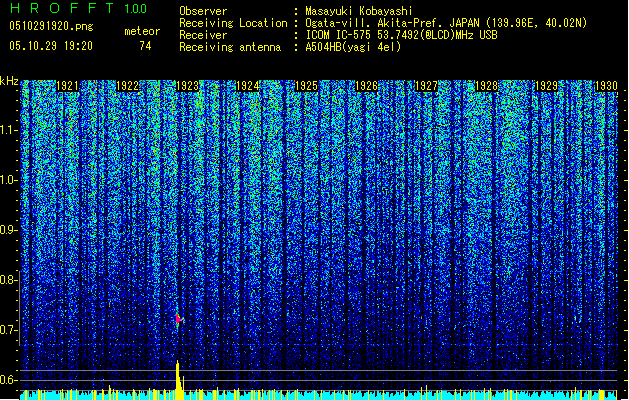
Task: Click the meteor label above the count
Action: [x=142, y=31]
